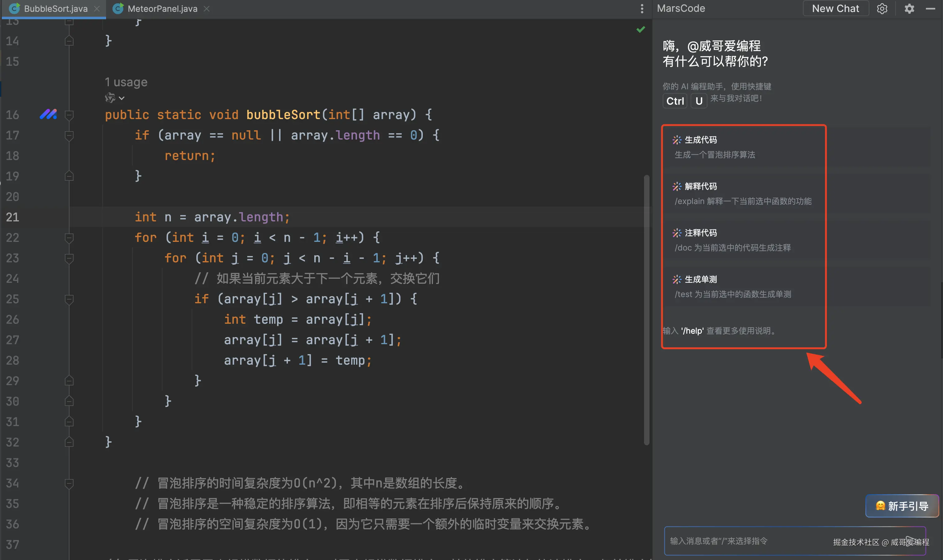The width and height of the screenshot is (943, 560).
Task: Open the gear options icon in MarsCode panel
Action: click(x=909, y=8)
